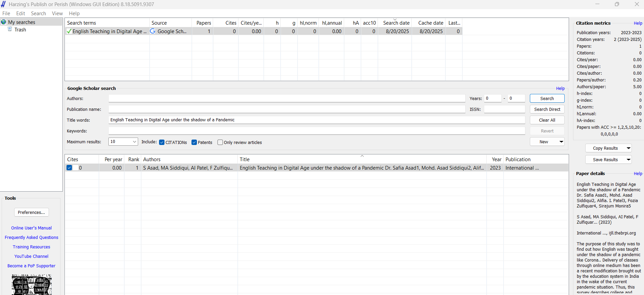Open the New button dropdown arrow
Screen dimensions: 644x295
click(561, 142)
